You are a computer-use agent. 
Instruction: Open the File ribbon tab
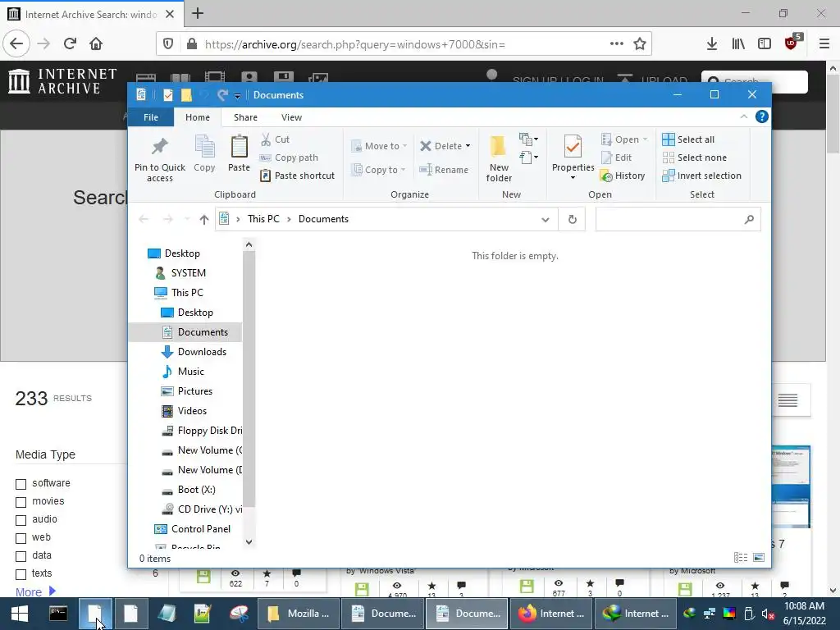point(151,117)
